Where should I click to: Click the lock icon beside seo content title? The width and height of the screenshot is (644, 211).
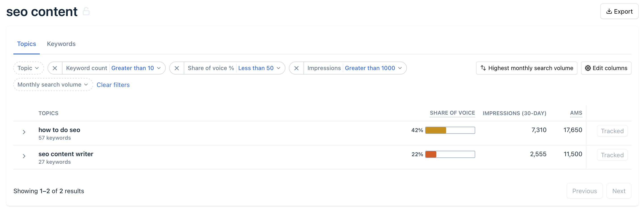pos(86,11)
